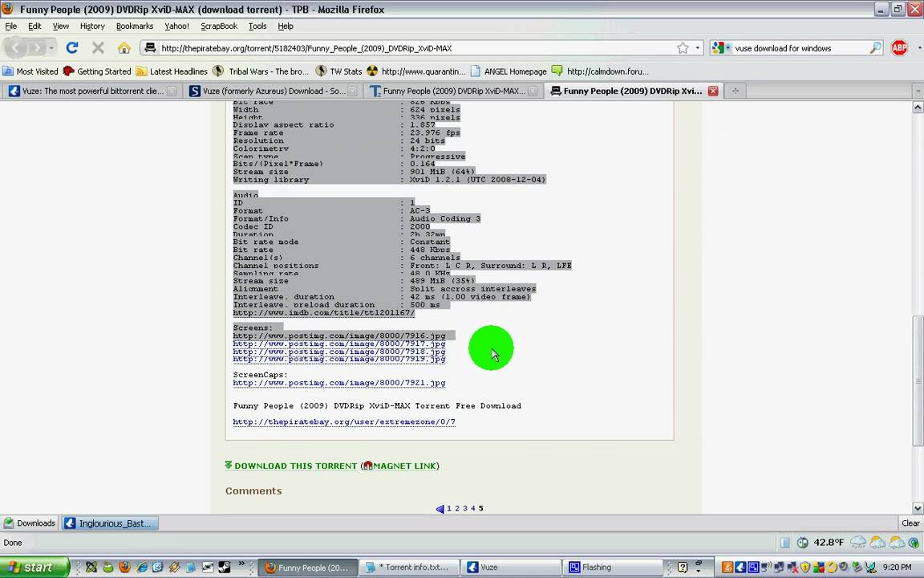This screenshot has height=578, width=924.
Task: Open the ABP dropdown arrow
Action: tap(918, 48)
